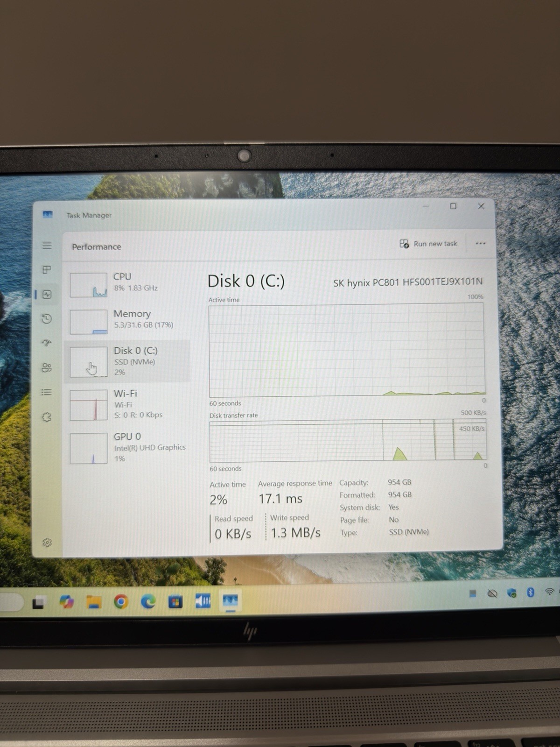This screenshot has width=560, height=747.
Task: Click the Bluetooth tray icon
Action: 530,592
